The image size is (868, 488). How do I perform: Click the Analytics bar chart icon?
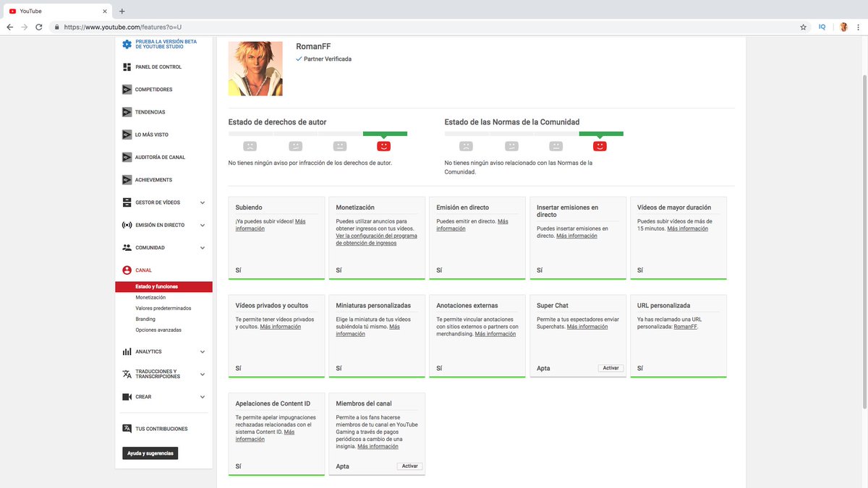coord(127,351)
